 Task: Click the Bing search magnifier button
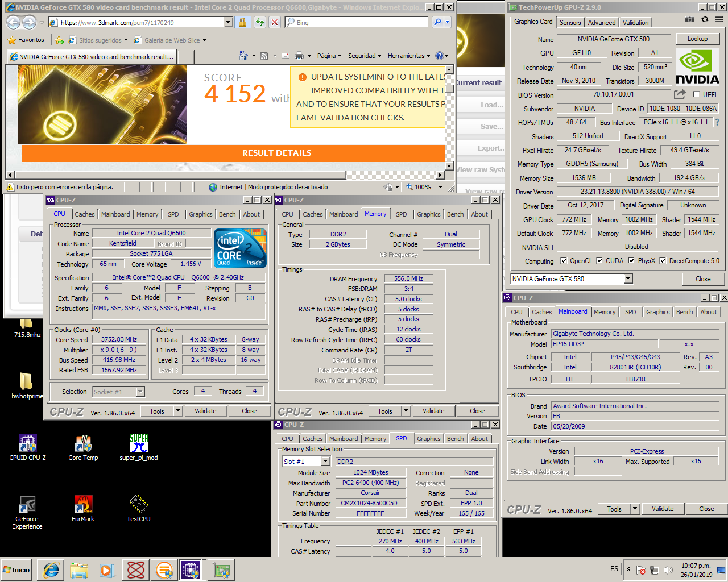pos(437,22)
